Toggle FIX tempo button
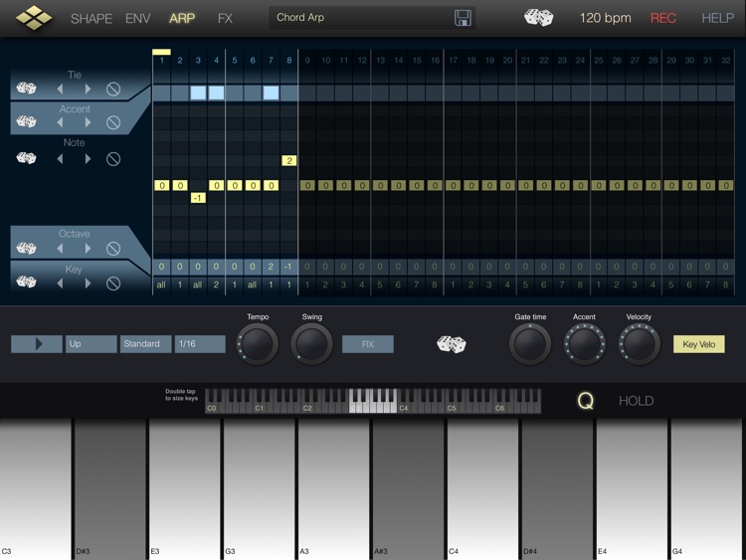 368,344
